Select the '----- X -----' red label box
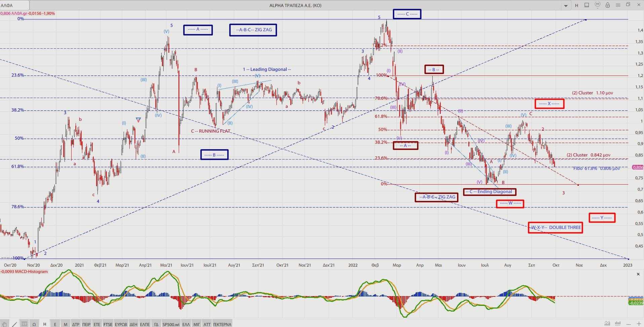Screen dimensions: 644x327 pyautogui.click(x=550, y=104)
